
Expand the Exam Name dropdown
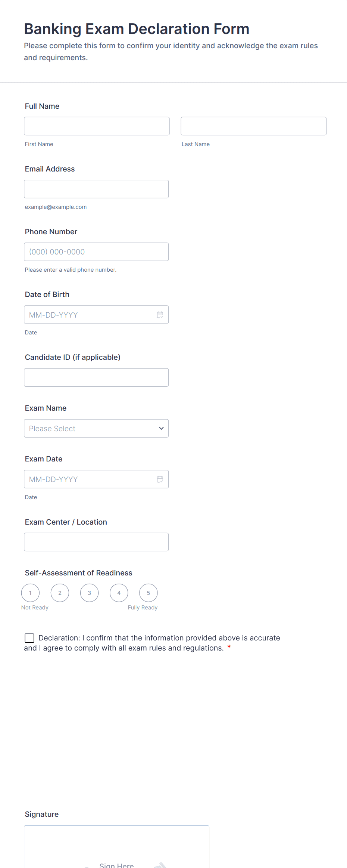pyautogui.click(x=96, y=428)
